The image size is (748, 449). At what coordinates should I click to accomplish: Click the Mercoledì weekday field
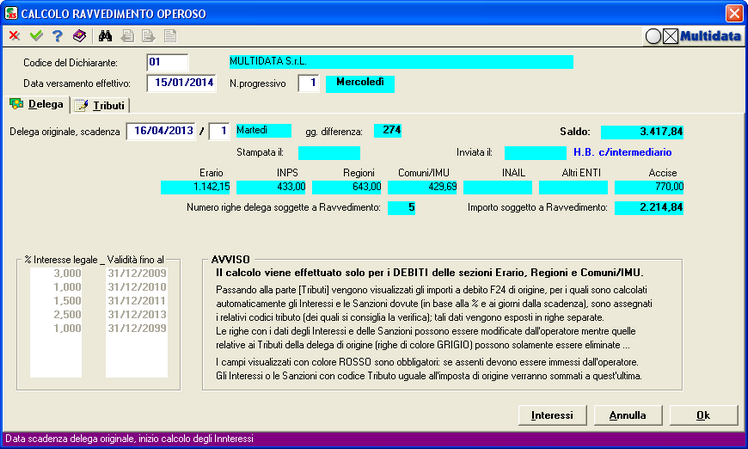360,83
